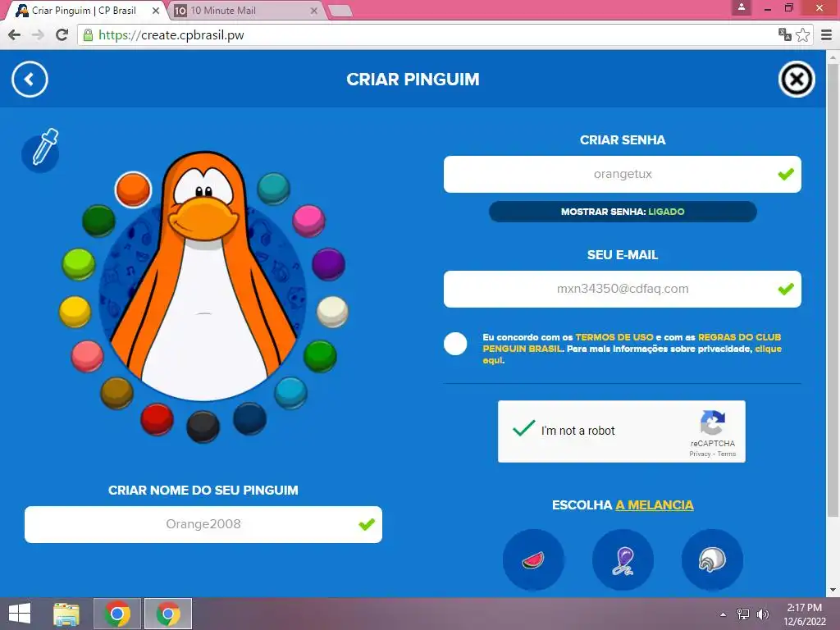Click the back arrow circle button
The width and height of the screenshot is (840, 630).
[30, 80]
